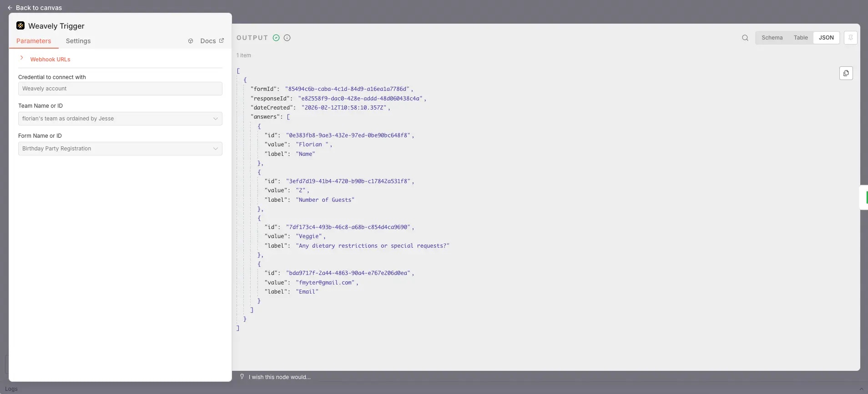This screenshot has width=868, height=394.
Task: Open the Team Name or ID dropdown
Action: (x=120, y=119)
